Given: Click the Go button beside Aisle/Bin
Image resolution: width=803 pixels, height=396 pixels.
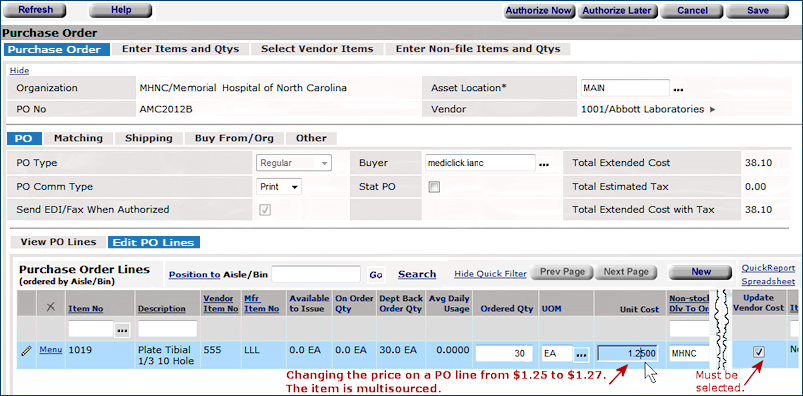Looking at the screenshot, I should coord(376,275).
